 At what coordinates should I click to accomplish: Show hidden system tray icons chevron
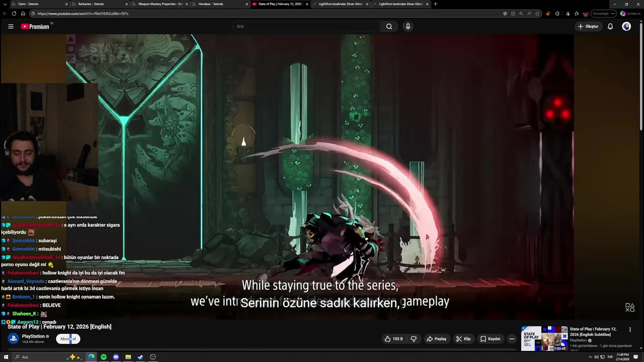(590, 357)
